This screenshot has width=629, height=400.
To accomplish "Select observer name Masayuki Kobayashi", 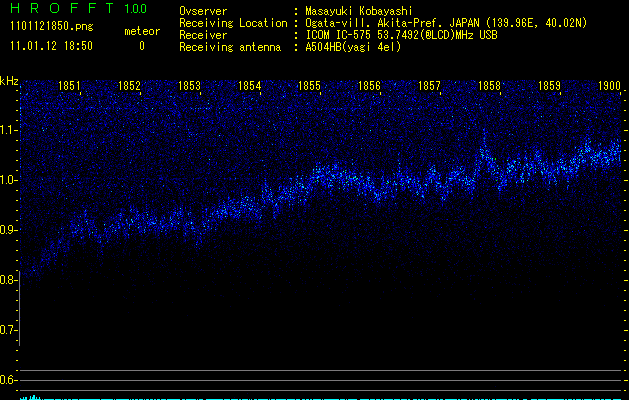I will (359, 11).
